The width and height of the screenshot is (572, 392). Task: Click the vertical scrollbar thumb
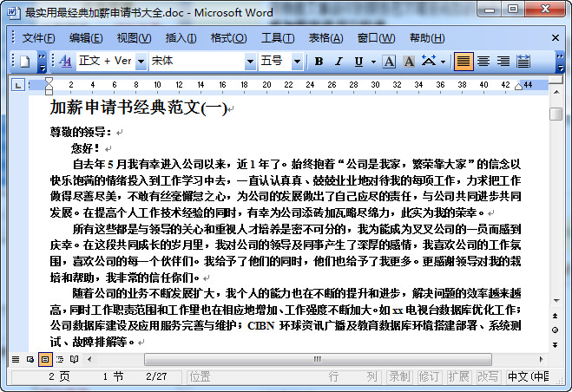(x=556, y=114)
